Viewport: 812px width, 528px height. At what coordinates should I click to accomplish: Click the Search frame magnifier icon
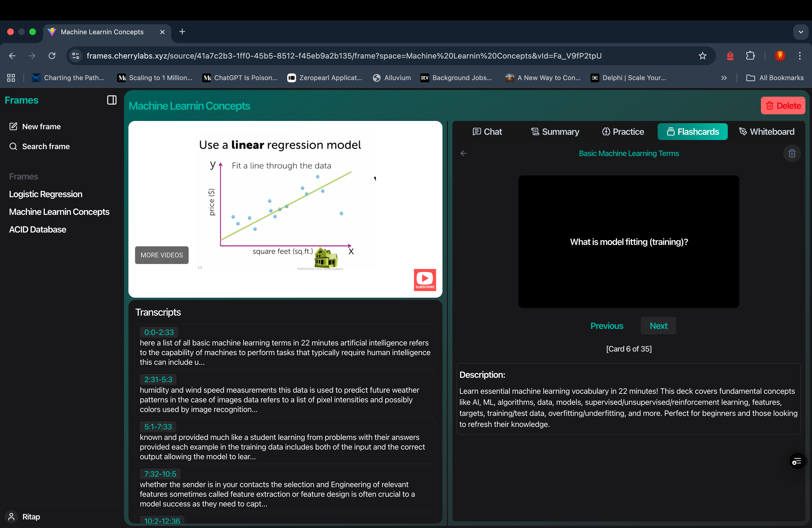[x=13, y=146]
